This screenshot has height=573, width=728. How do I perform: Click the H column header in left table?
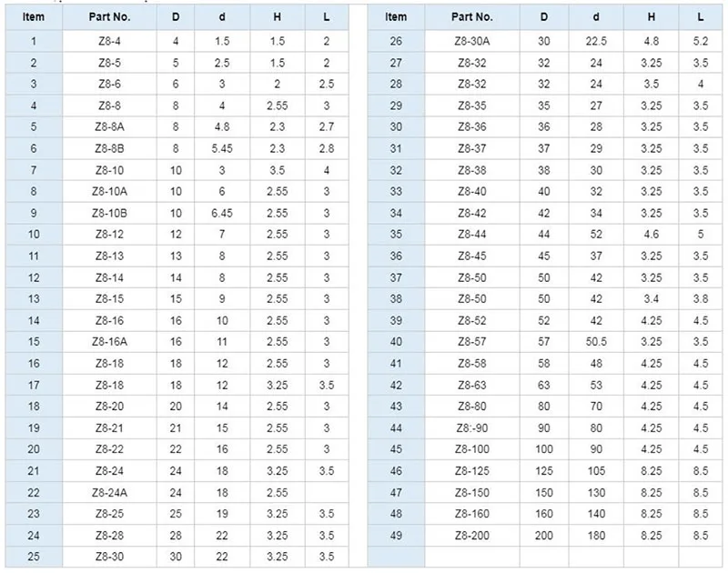(277, 16)
